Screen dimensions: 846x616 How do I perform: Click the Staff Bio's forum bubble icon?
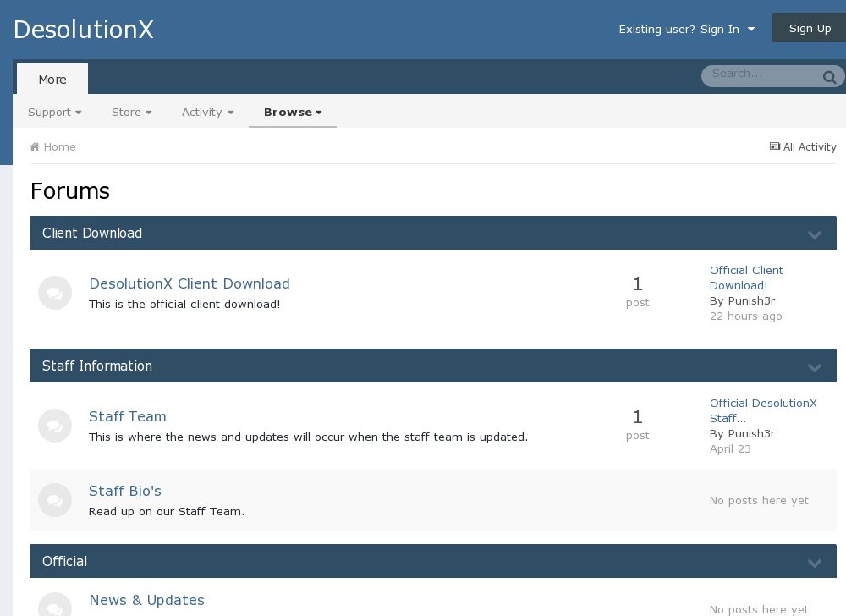tap(55, 500)
